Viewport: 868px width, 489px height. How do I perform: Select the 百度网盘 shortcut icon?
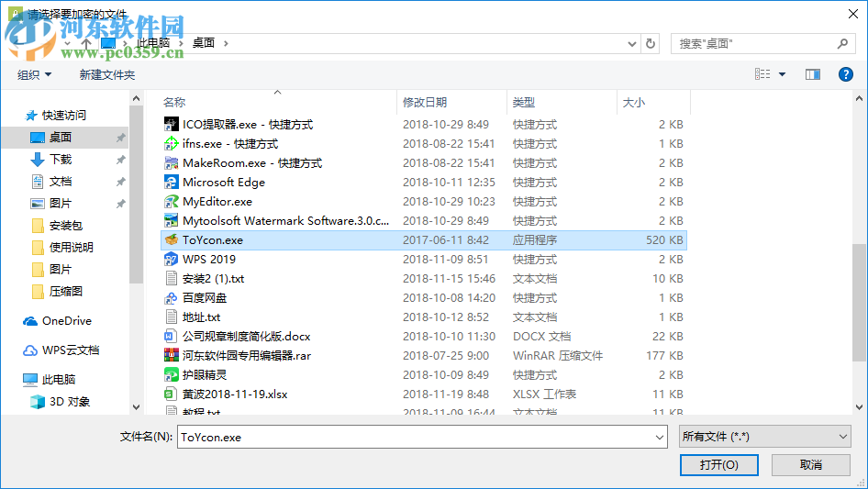(171, 298)
